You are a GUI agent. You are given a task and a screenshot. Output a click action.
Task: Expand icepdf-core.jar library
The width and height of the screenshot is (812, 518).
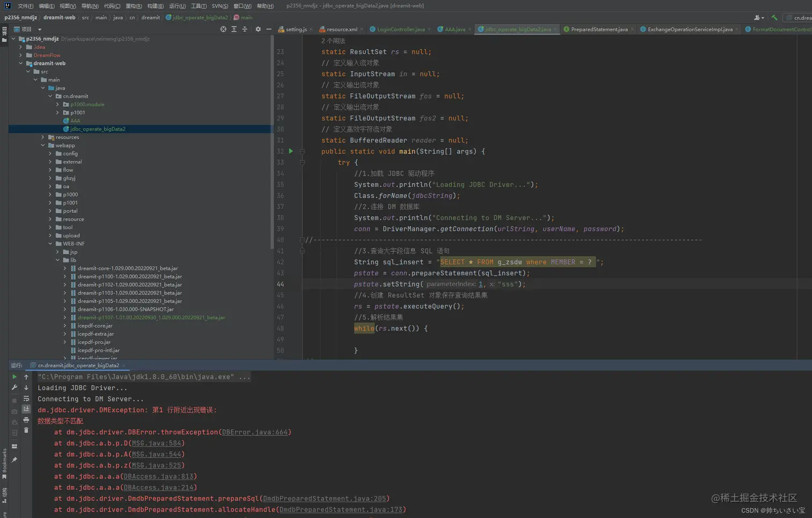coord(65,326)
